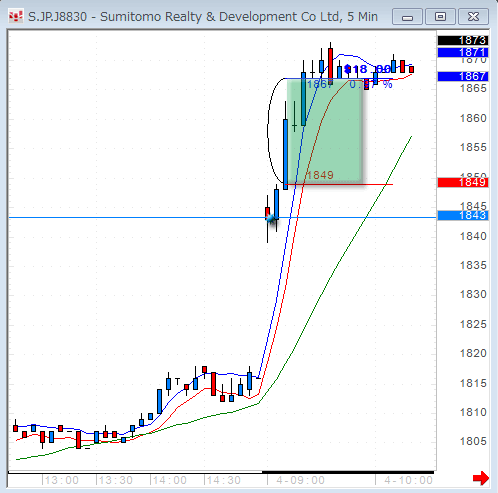Click the 1830 price axis label
This screenshot has height=493, width=498.
point(473,294)
